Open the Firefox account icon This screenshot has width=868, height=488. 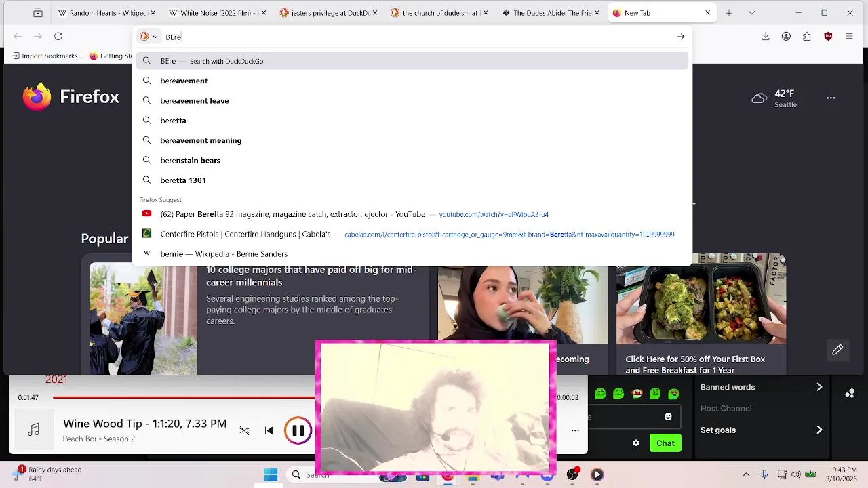click(x=786, y=37)
